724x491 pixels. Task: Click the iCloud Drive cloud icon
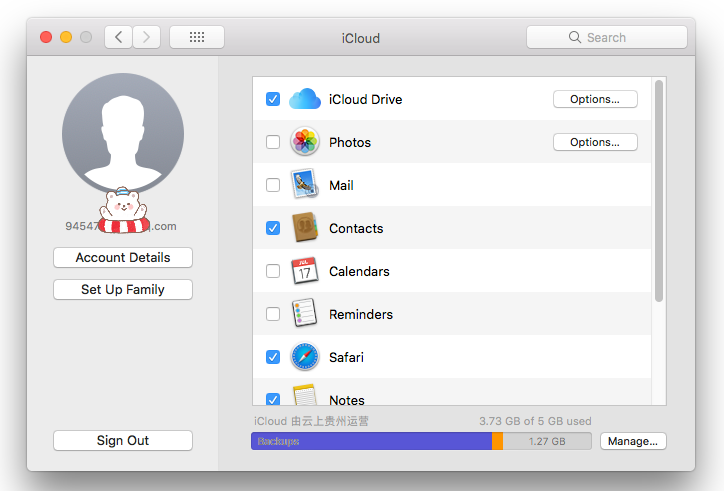coord(305,99)
